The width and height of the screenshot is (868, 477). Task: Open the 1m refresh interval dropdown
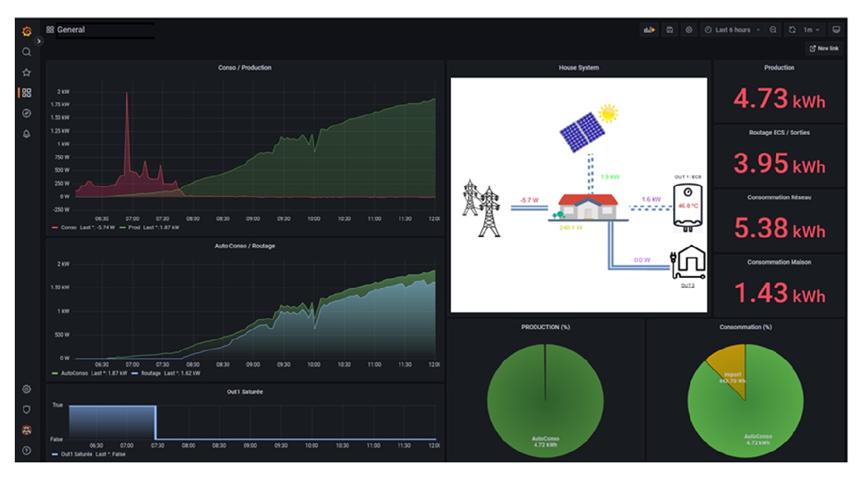(812, 30)
